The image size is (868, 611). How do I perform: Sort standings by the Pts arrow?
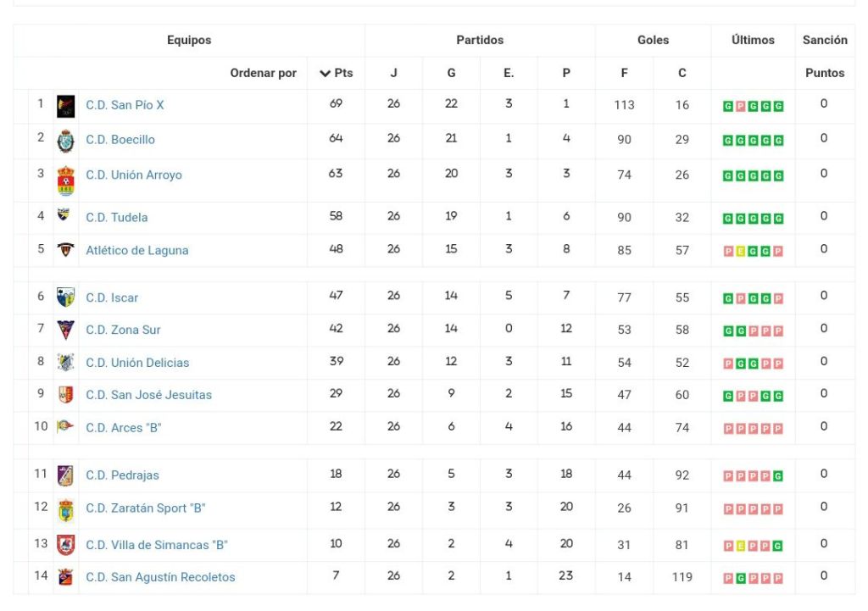[x=336, y=73]
